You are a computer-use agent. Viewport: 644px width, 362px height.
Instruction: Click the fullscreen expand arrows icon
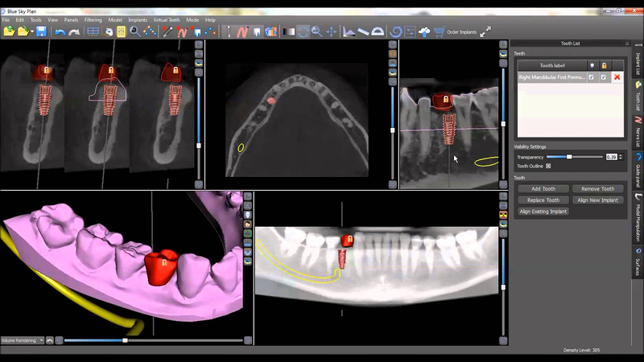(485, 31)
